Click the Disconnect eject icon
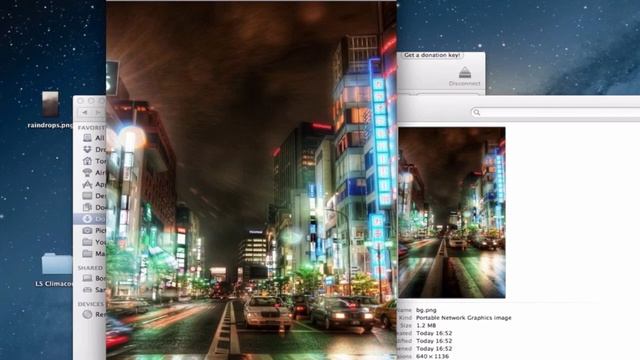 tap(464, 73)
